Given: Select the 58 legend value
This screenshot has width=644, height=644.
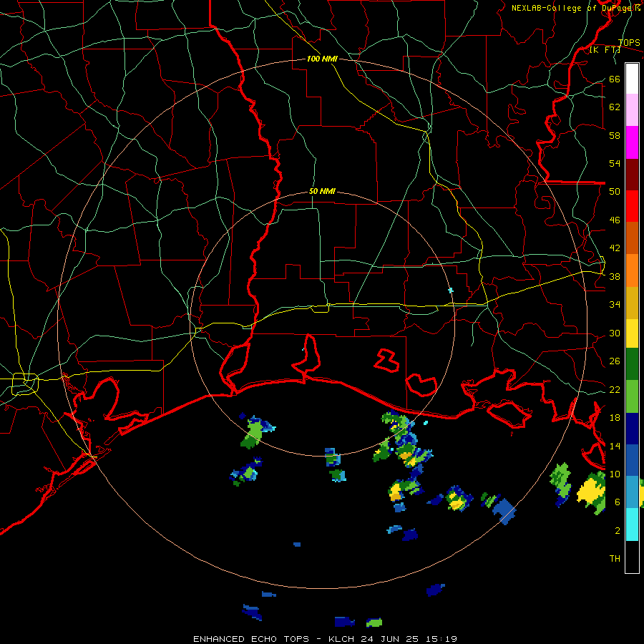Looking at the screenshot, I should tap(615, 135).
